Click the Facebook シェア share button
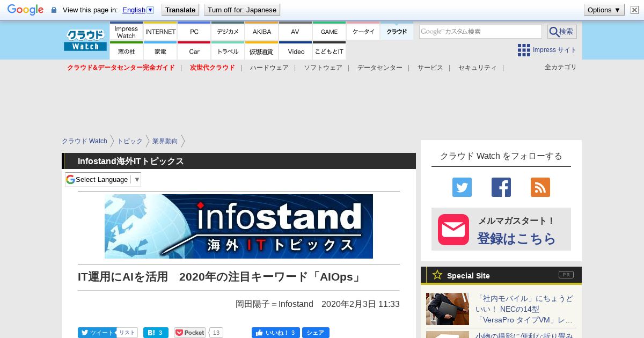Screen dimensions: 644x338 pos(316,333)
